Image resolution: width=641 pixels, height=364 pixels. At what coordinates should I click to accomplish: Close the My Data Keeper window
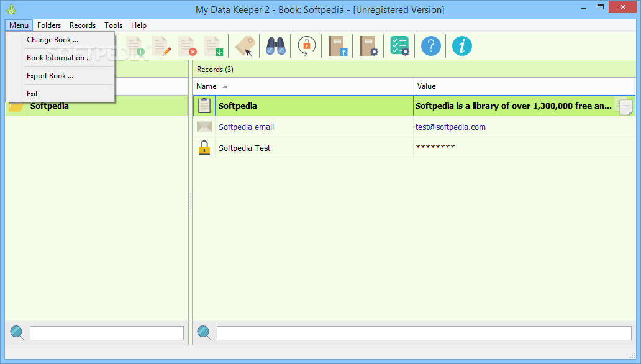[x=623, y=7]
